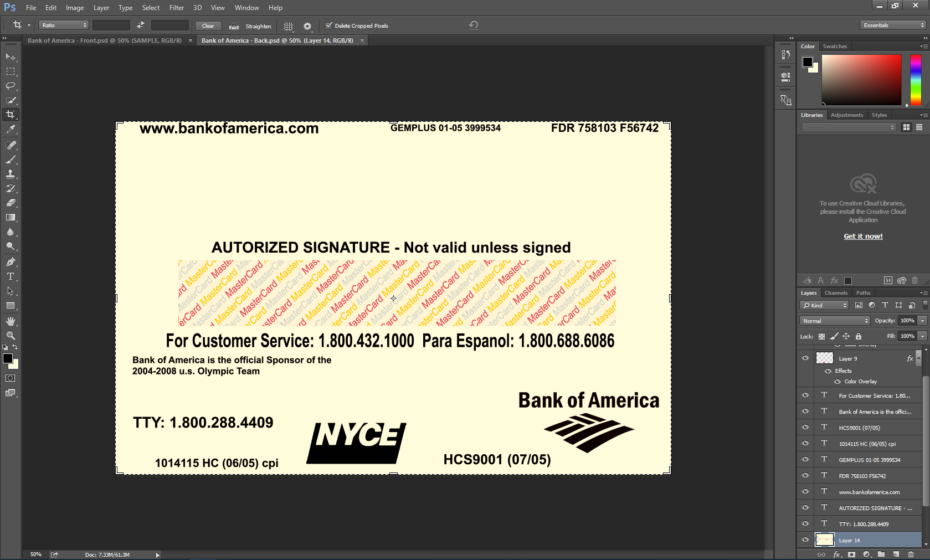This screenshot has width=930, height=560.
Task: Select the Move tool
Action: [x=11, y=57]
